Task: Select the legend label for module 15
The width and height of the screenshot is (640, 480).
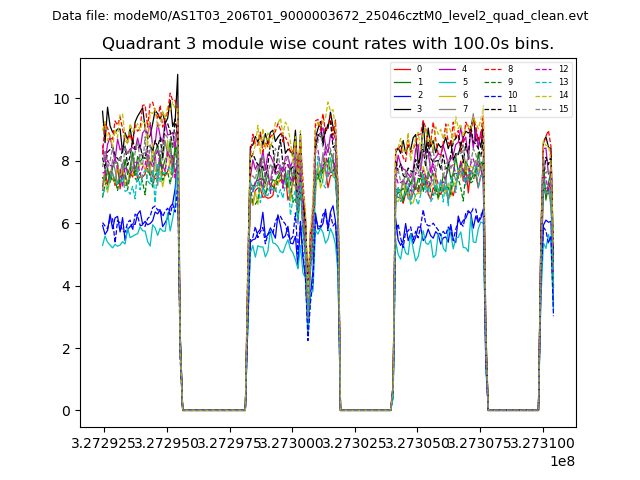Action: click(x=563, y=109)
